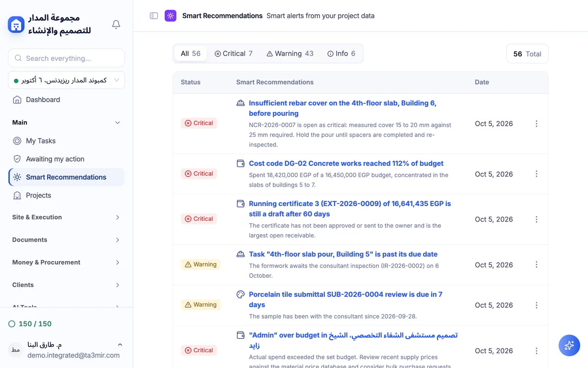This screenshot has width=588, height=368.
Task: Open Awaiting my action page
Action: click(66, 159)
